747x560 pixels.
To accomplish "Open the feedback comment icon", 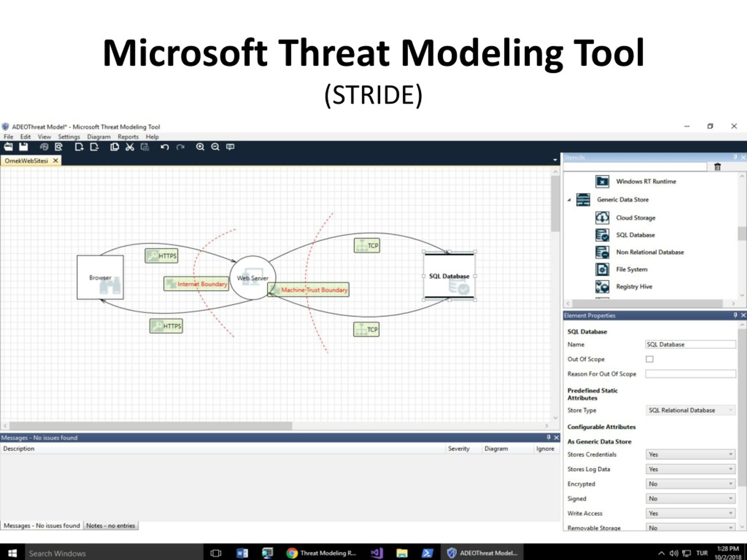I will tap(230, 147).
